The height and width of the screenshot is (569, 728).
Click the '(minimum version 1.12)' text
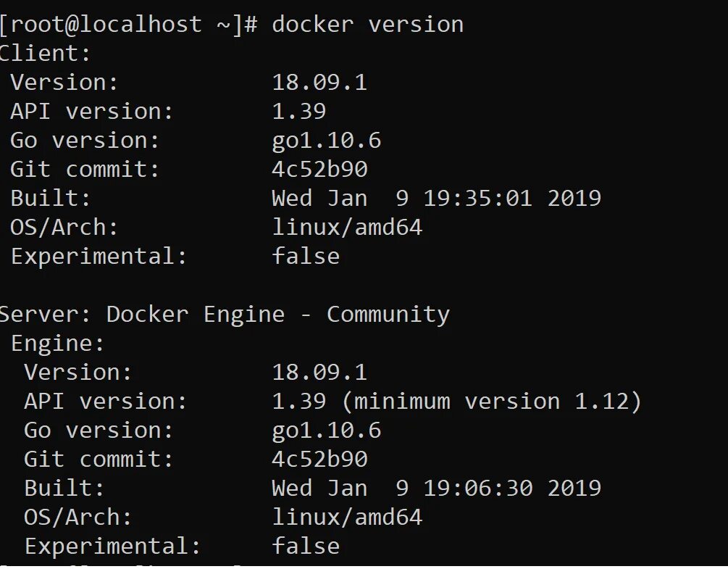490,401
